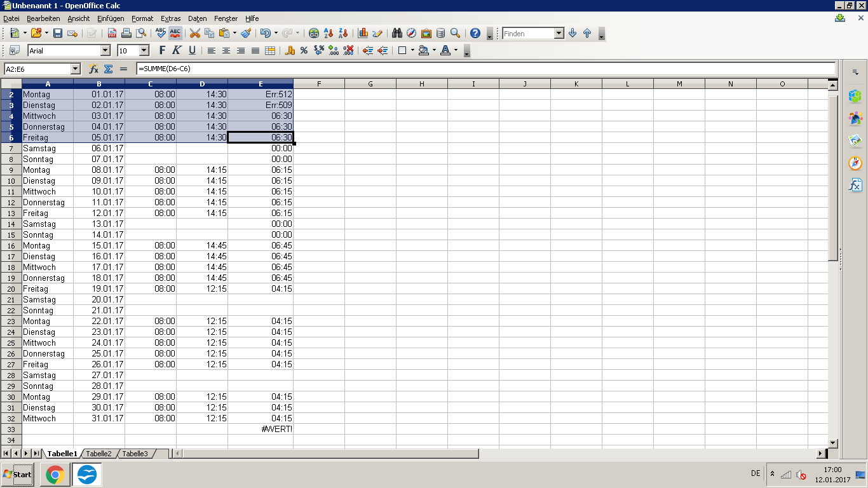Open the Find field history dropdown
The image size is (868, 488).
click(559, 33)
